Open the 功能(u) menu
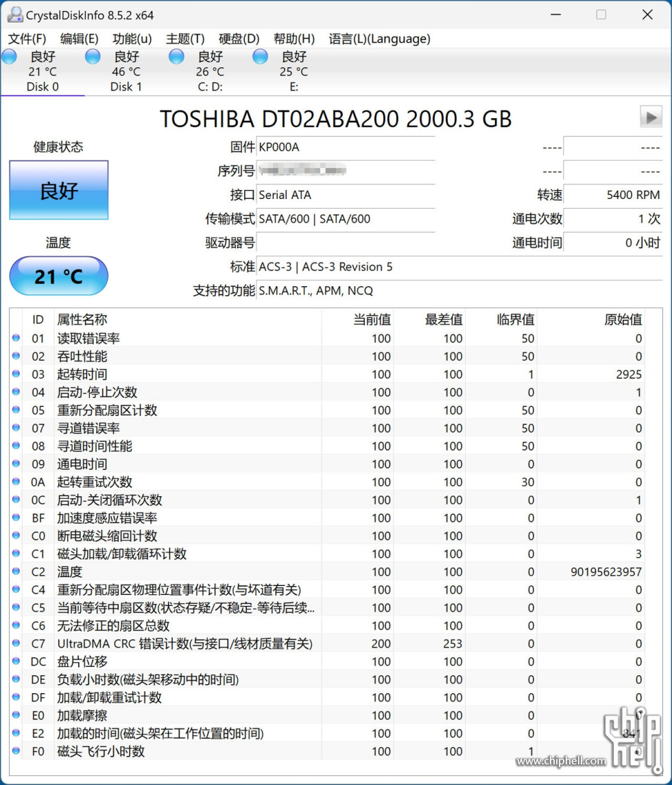 click(x=132, y=38)
